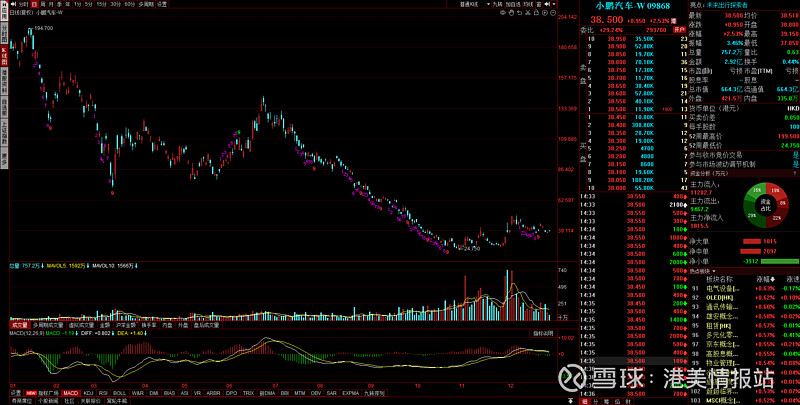Click the 资金占比 donut chart
This screenshot has height=405, width=800.
[766, 205]
